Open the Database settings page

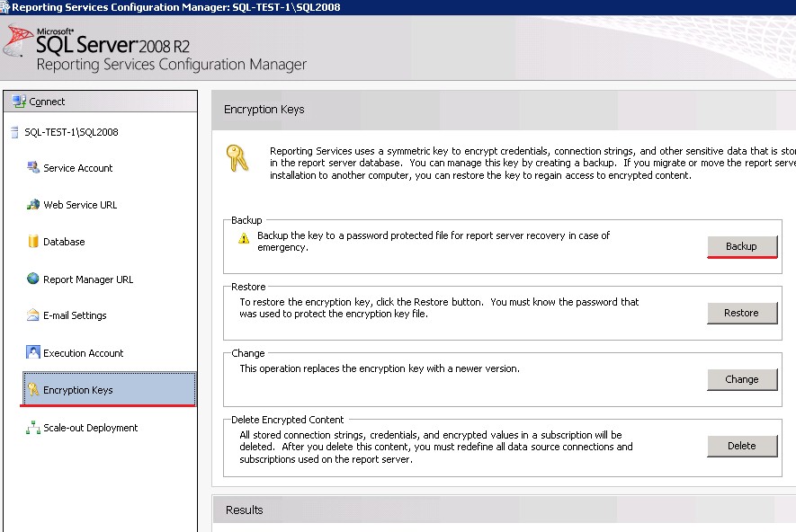64,242
